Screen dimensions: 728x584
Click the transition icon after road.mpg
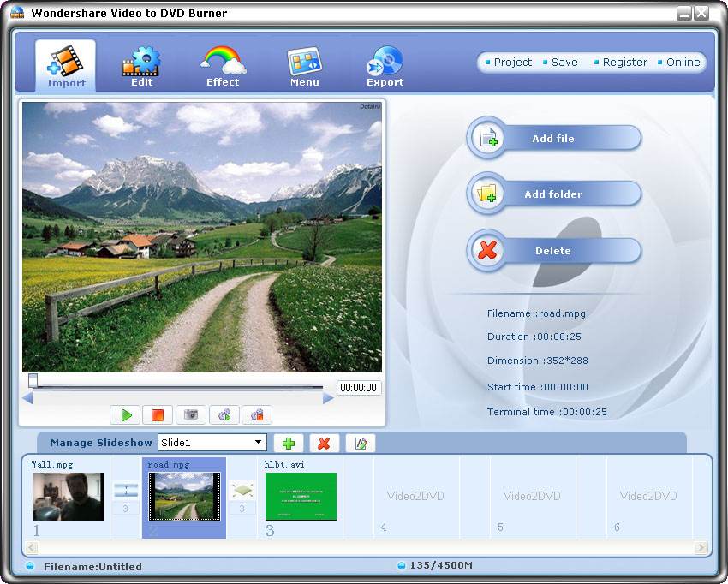click(x=242, y=491)
